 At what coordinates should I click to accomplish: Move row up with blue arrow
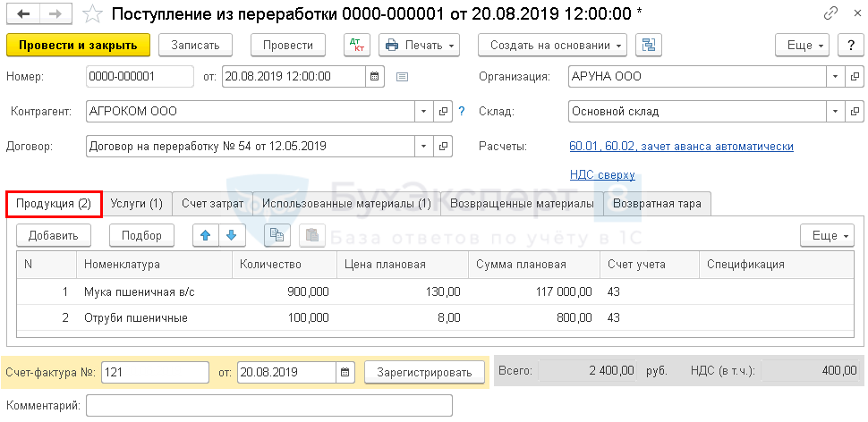click(206, 235)
